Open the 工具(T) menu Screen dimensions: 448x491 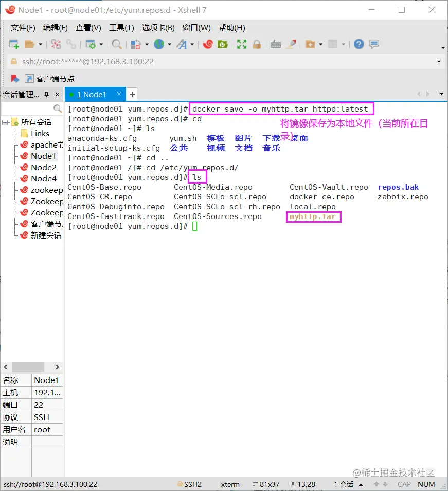tap(121, 28)
